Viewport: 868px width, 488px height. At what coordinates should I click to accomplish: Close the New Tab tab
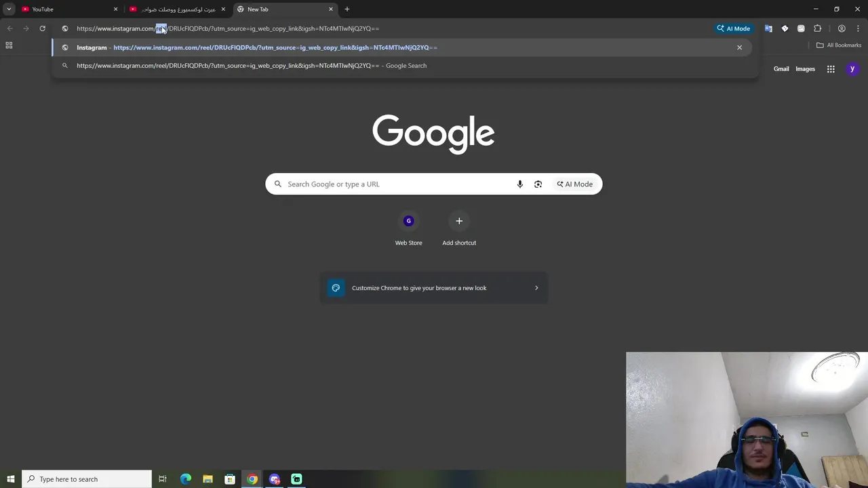(x=331, y=9)
